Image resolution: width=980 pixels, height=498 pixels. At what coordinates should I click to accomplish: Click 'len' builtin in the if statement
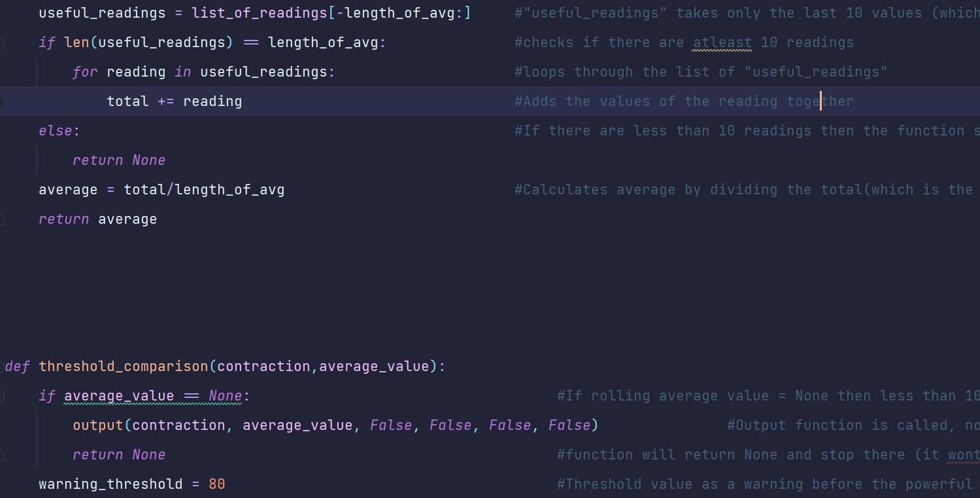[x=77, y=43]
